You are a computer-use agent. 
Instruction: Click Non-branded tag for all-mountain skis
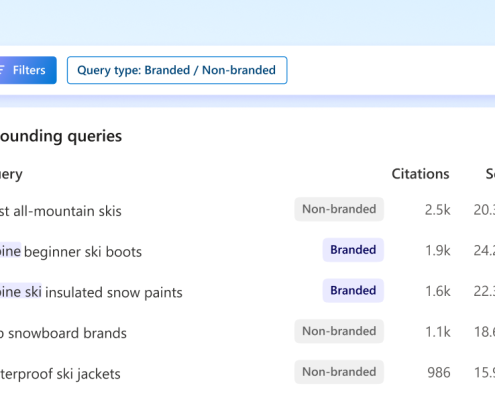[339, 209]
